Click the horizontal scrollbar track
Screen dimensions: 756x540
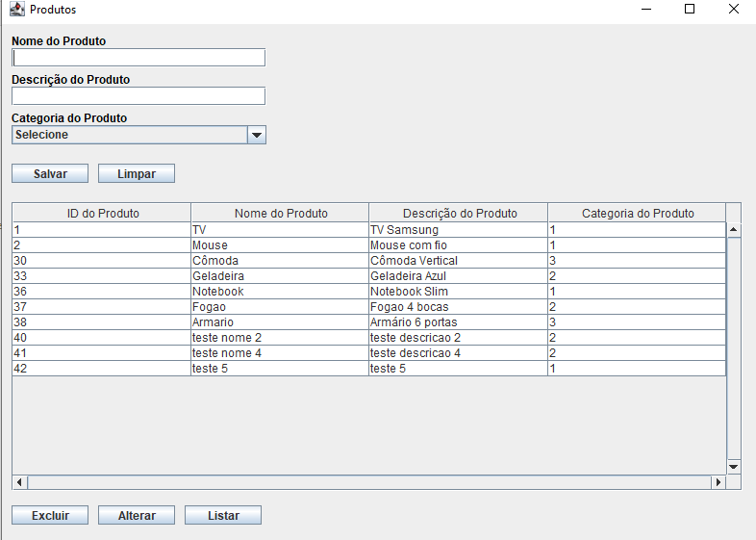pyautogui.click(x=369, y=482)
